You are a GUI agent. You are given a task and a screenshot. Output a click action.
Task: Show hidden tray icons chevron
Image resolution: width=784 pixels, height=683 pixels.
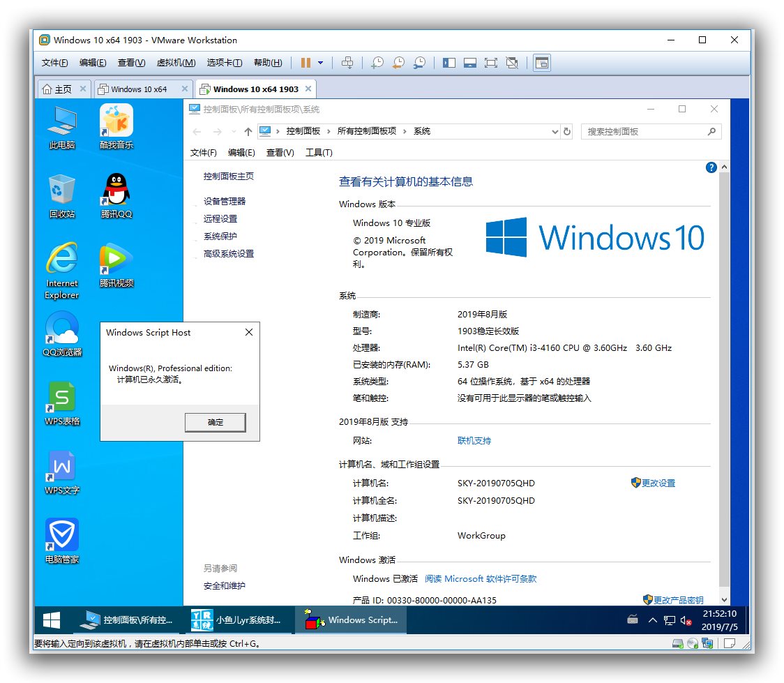[652, 620]
